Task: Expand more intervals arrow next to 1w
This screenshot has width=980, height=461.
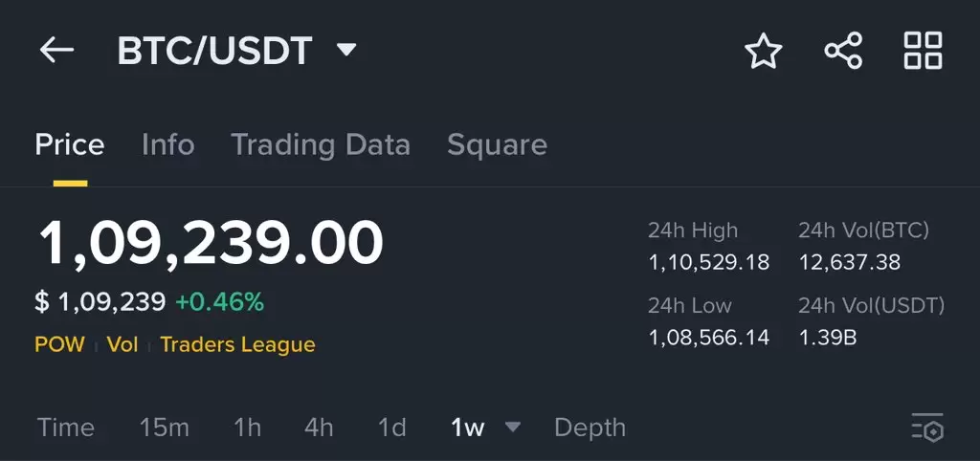Action: (513, 427)
